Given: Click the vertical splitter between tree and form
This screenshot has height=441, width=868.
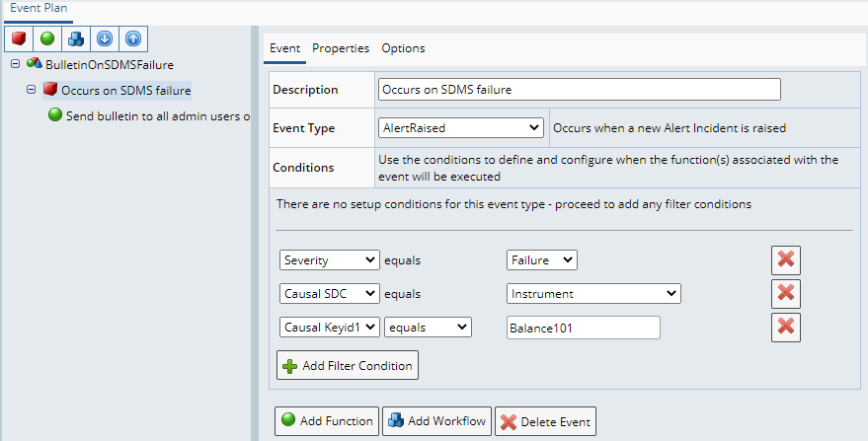Looking at the screenshot, I should click(x=255, y=233).
